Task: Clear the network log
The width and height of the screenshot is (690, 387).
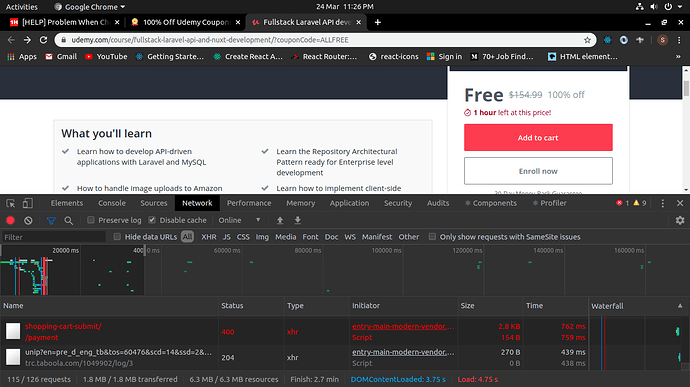Action: coord(28,220)
